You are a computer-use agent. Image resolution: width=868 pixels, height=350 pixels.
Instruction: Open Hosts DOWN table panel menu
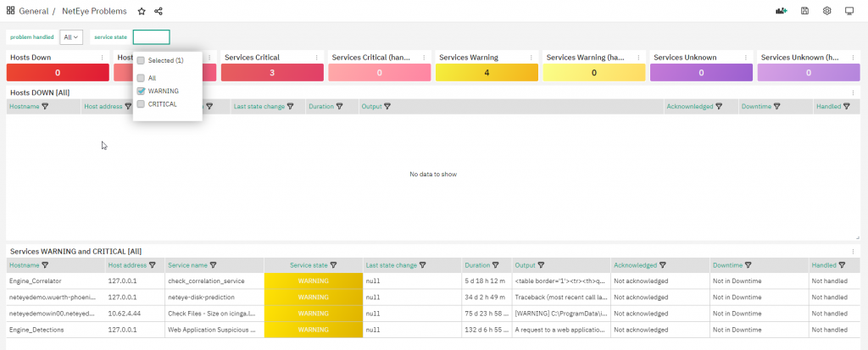click(x=853, y=92)
